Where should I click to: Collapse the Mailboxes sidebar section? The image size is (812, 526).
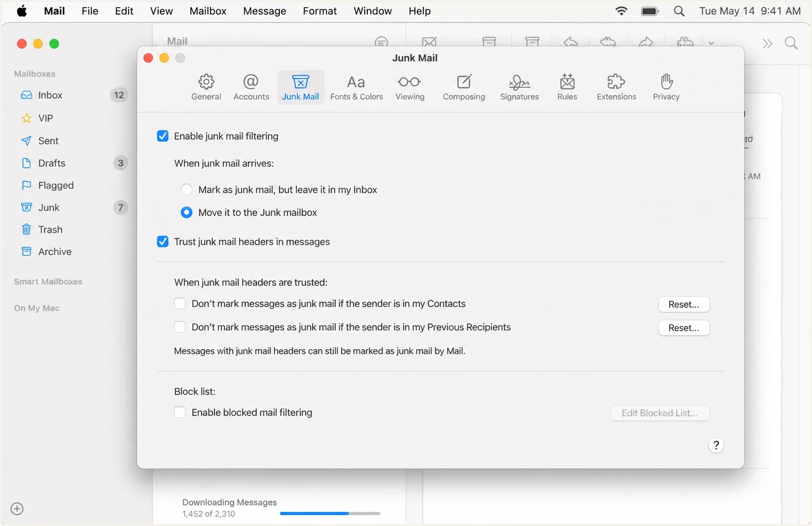coord(34,74)
